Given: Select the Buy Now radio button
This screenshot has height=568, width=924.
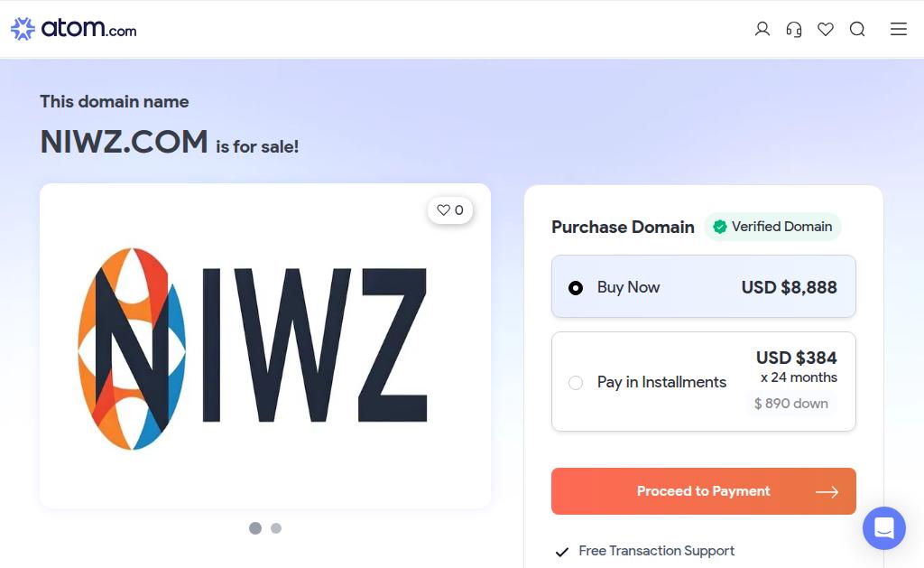Looking at the screenshot, I should 576,288.
